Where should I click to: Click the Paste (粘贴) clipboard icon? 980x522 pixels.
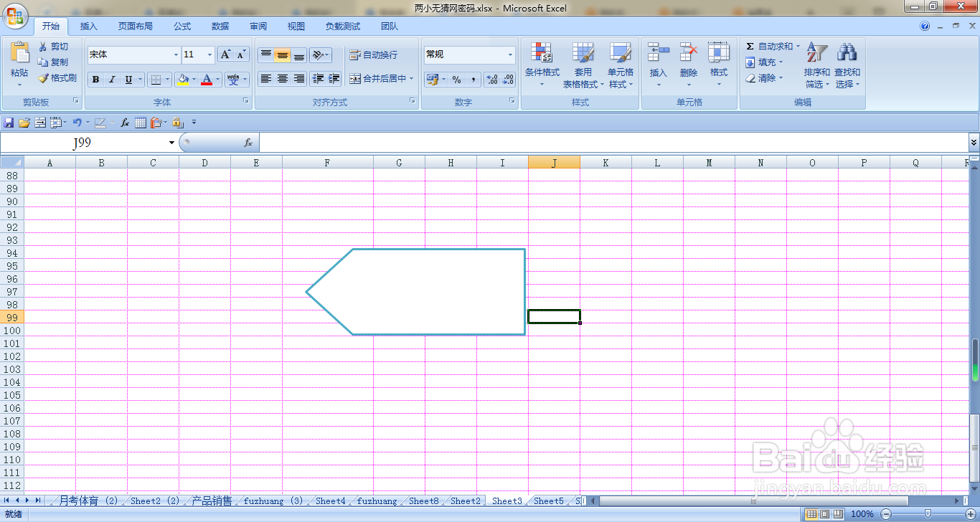[x=19, y=52]
